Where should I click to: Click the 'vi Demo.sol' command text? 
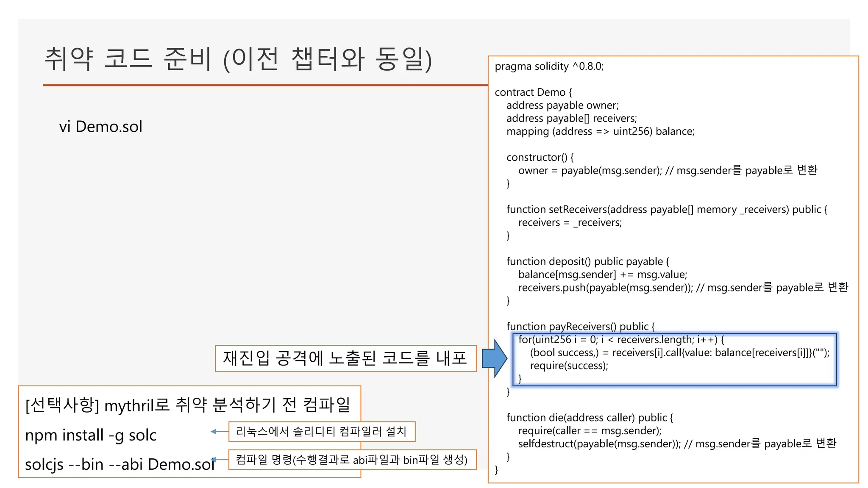(x=101, y=127)
